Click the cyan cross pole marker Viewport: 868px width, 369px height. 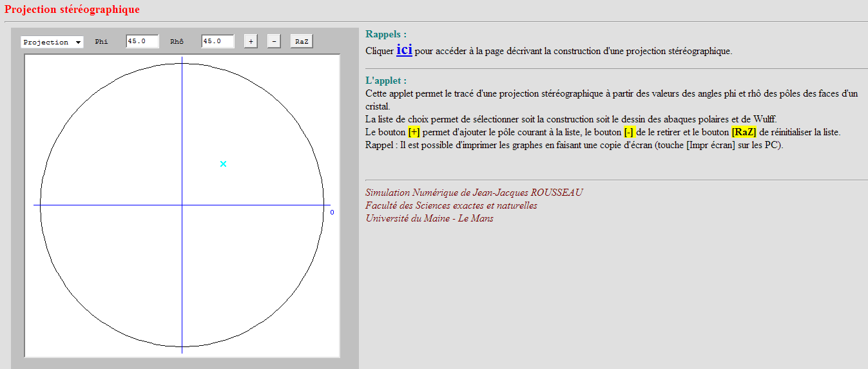[223, 164]
